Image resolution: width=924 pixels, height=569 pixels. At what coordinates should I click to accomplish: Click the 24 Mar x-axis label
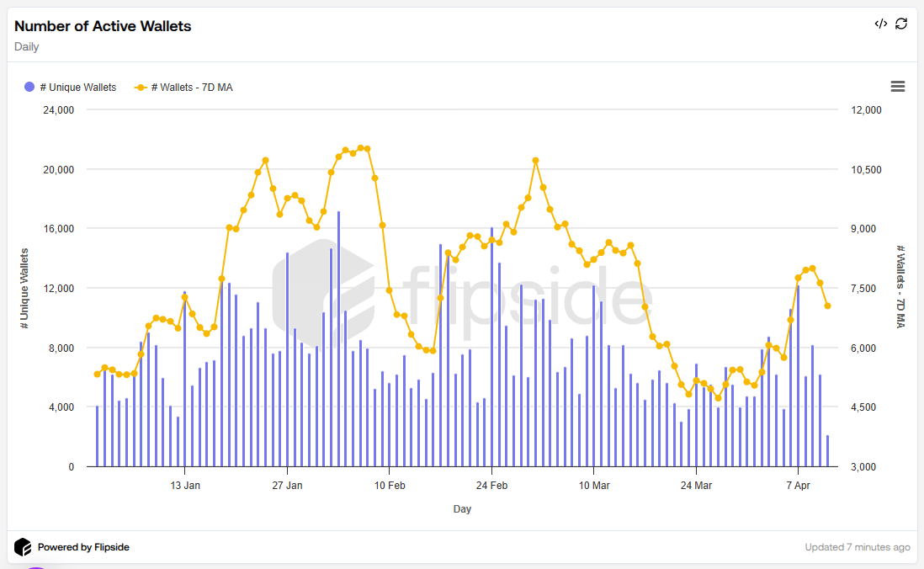tap(696, 486)
